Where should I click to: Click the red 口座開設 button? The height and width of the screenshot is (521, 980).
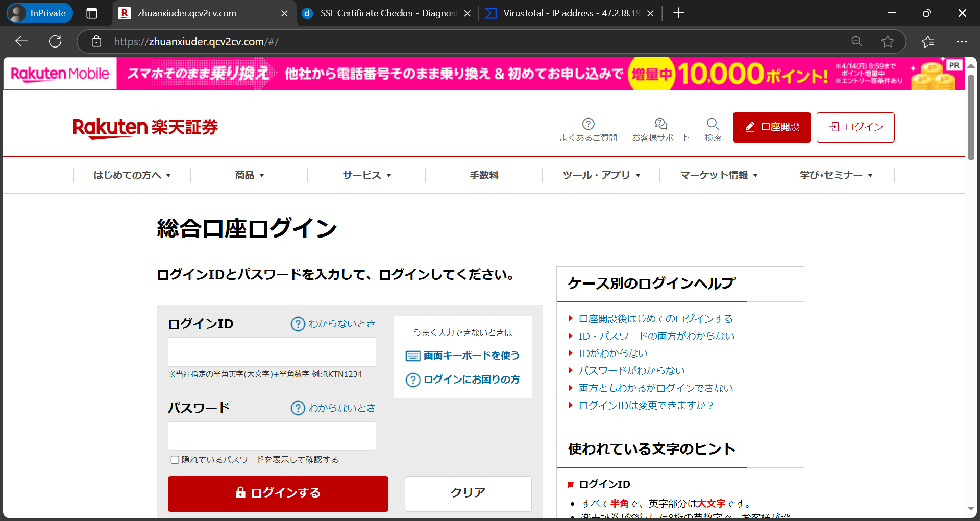(x=772, y=127)
